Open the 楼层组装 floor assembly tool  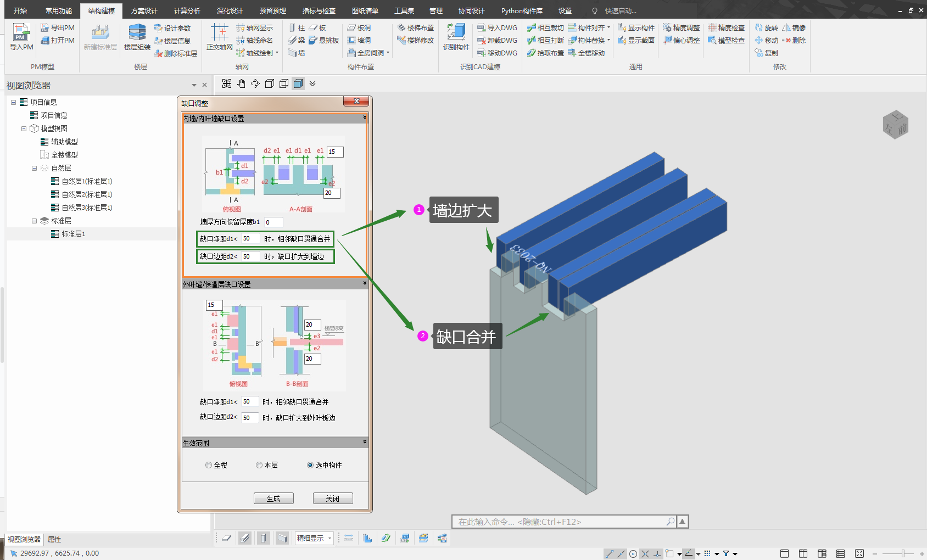click(x=137, y=36)
